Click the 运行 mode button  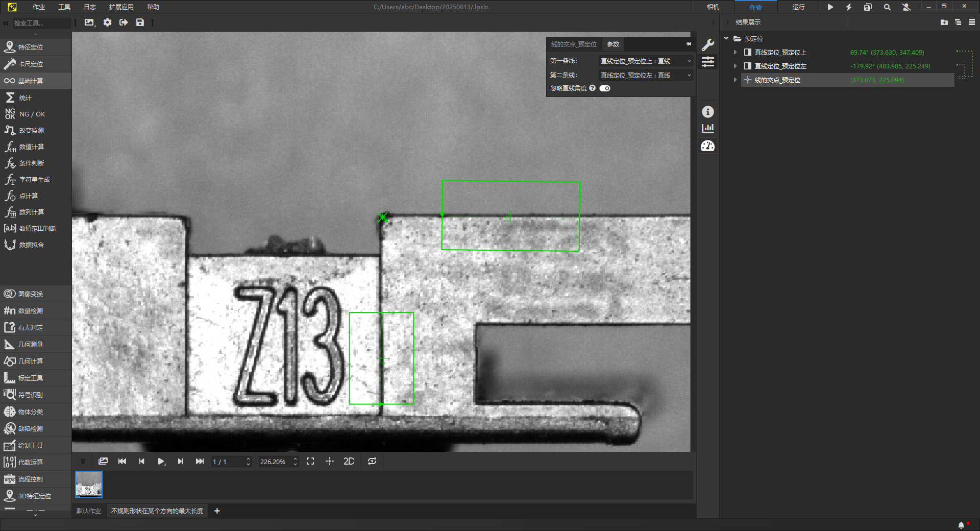(798, 7)
